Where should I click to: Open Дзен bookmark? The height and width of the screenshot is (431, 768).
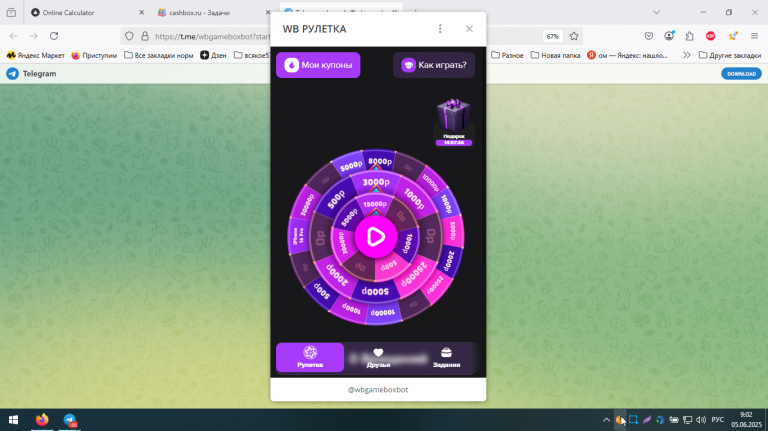(x=213, y=55)
